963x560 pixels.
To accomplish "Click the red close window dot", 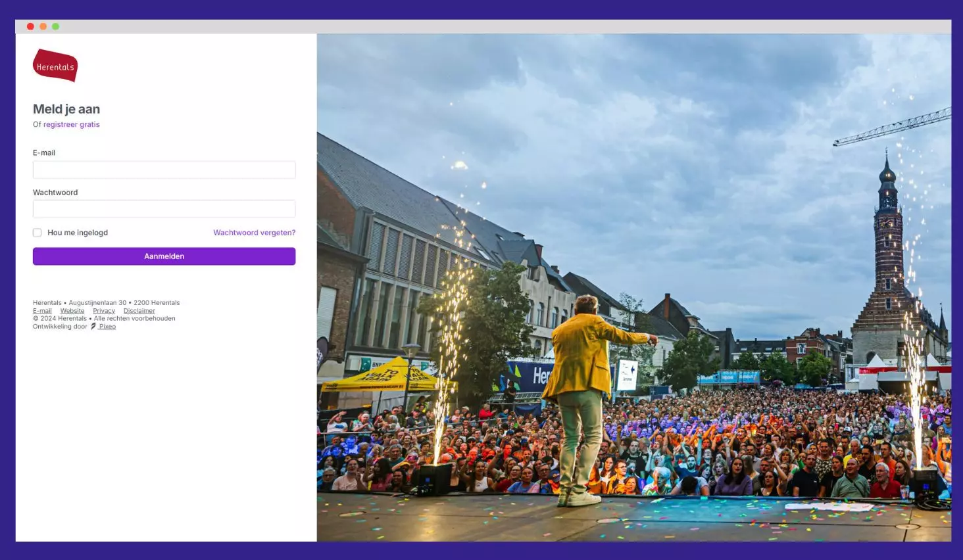I will pyautogui.click(x=30, y=27).
